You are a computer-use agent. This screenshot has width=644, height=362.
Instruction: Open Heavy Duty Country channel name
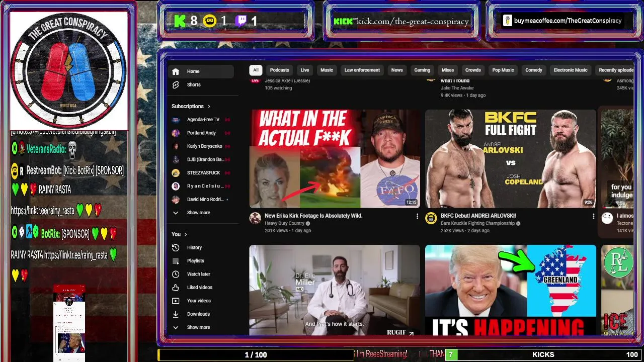point(284,223)
